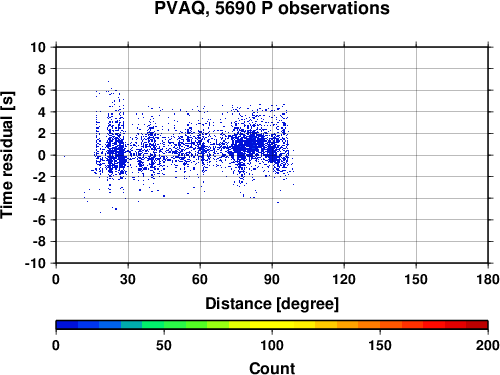Click the isolated data point near 3 degrees
The height and width of the screenshot is (375, 500).
[64, 156]
